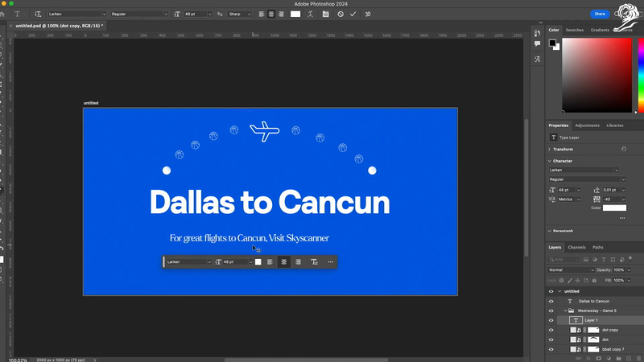Filter layers by pixel type

(586, 259)
